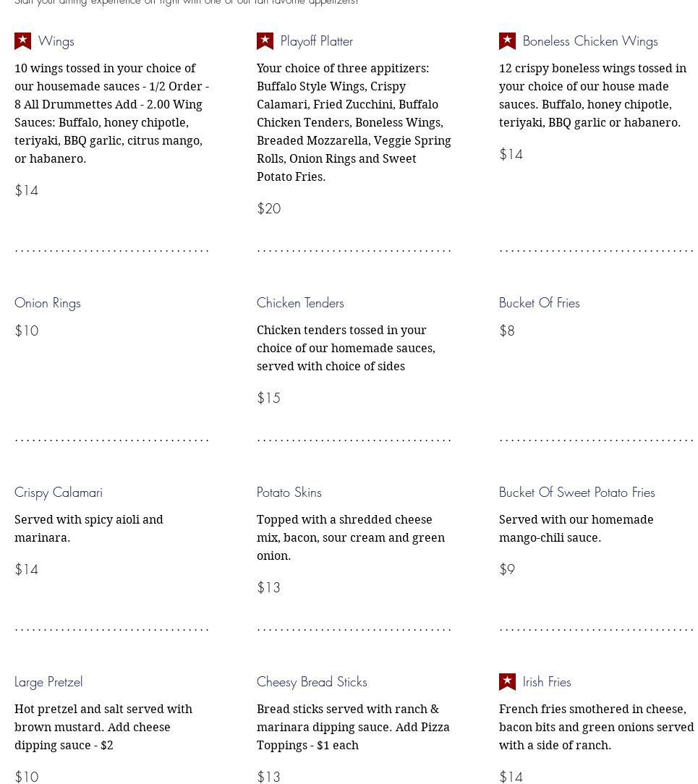
Task: Select the Onion Rings title
Action: pos(48,303)
